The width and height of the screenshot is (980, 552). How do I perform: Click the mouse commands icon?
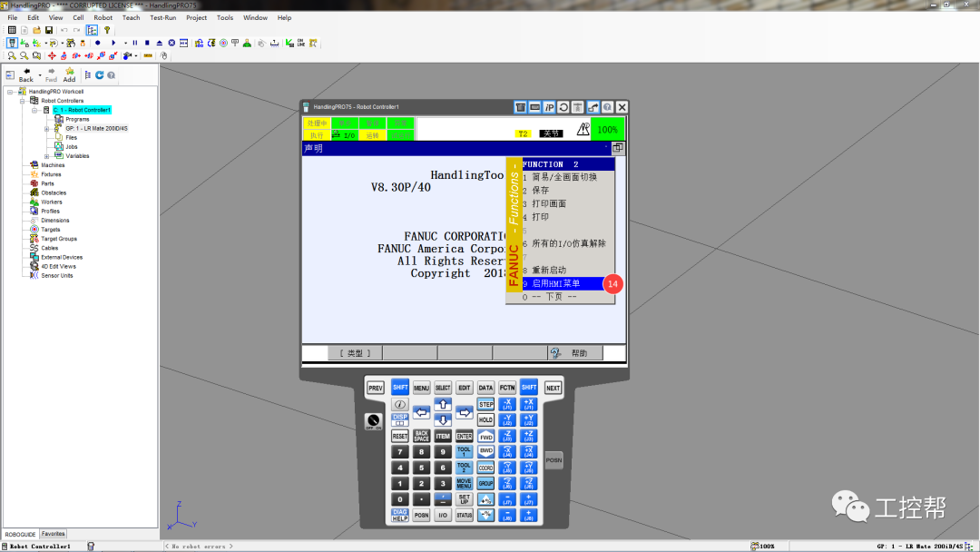[163, 55]
